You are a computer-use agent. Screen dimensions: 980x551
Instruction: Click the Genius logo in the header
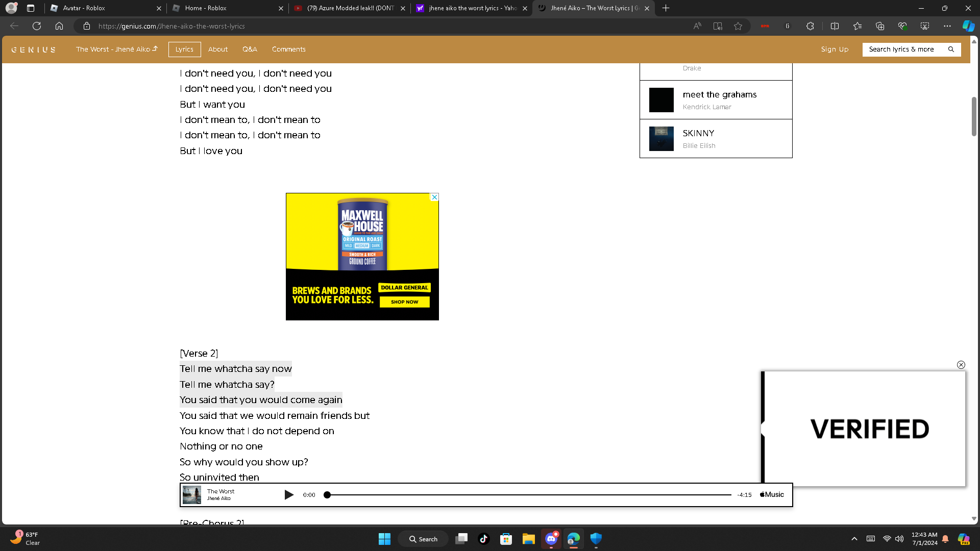[x=34, y=49]
